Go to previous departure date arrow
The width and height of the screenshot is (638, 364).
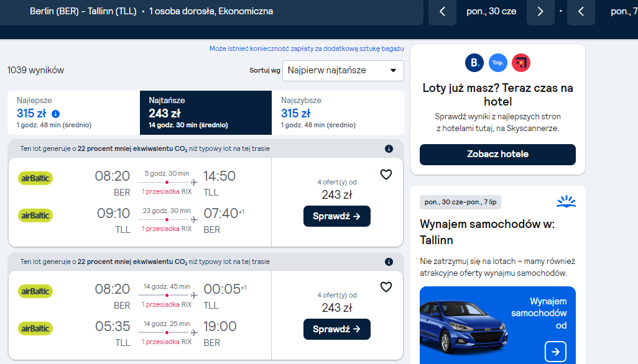tap(442, 12)
